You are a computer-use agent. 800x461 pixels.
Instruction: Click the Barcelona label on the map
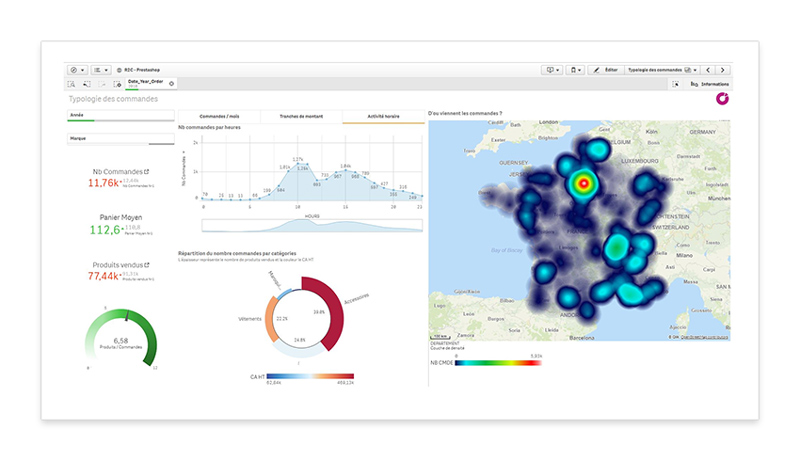point(582,338)
